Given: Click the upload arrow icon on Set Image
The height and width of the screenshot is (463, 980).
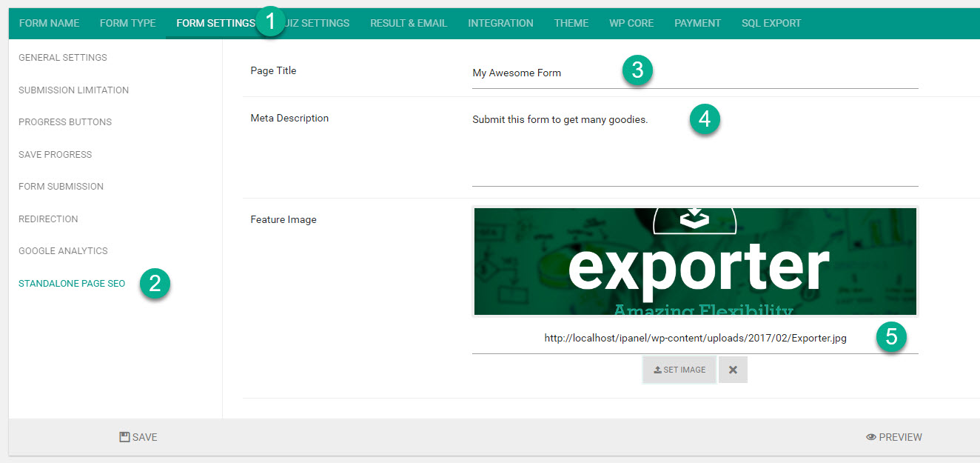Looking at the screenshot, I should [x=657, y=370].
